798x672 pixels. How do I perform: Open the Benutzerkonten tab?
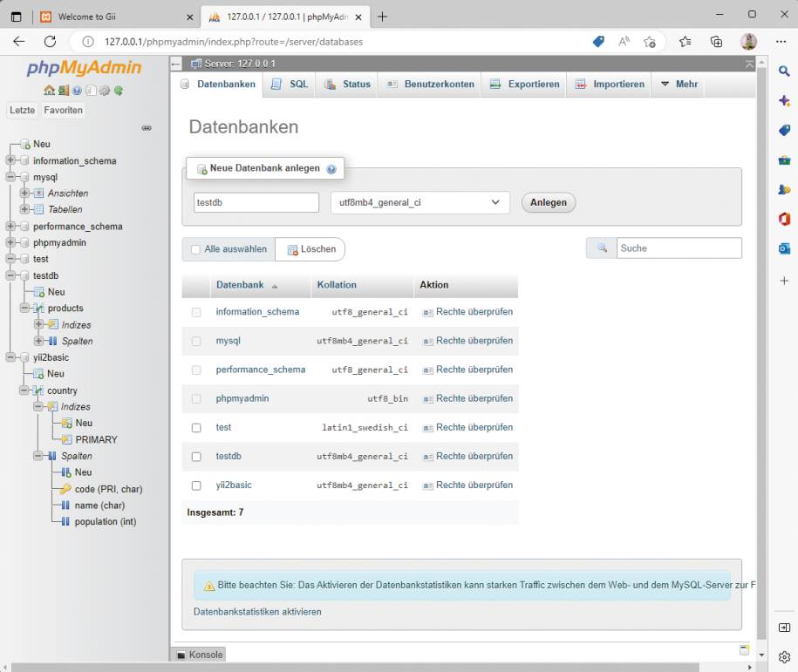point(430,84)
